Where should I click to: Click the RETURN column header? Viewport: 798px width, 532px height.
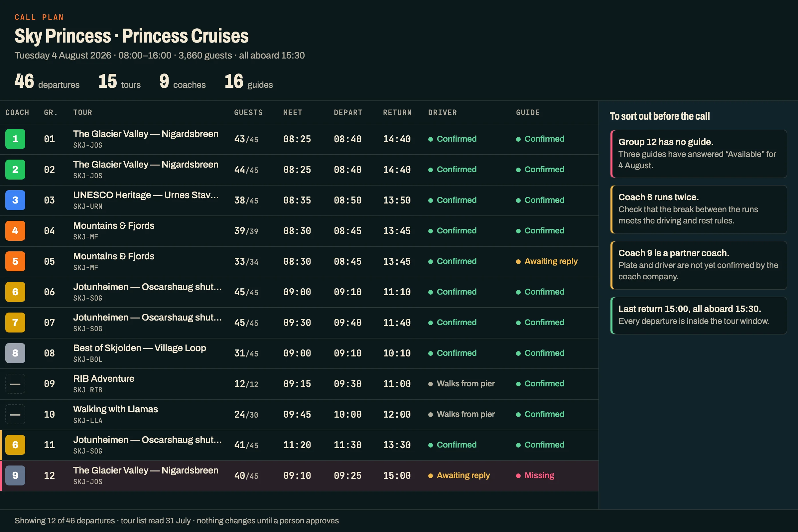point(397,113)
